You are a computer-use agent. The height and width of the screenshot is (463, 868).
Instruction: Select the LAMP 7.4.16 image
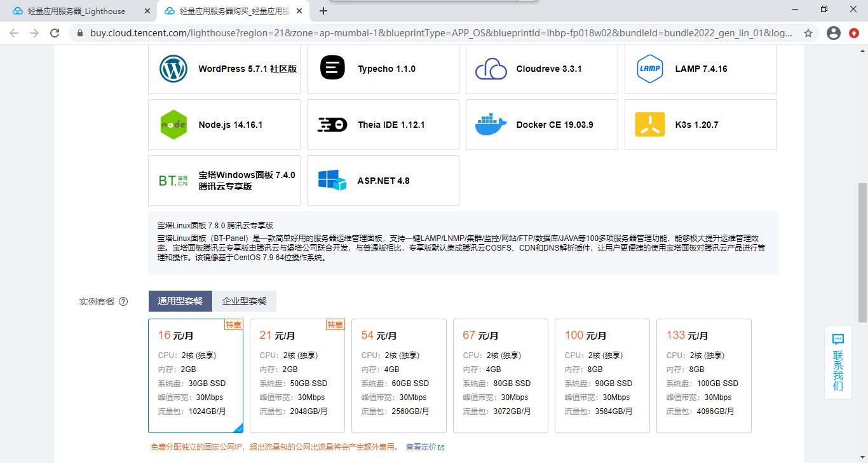pyautogui.click(x=701, y=69)
